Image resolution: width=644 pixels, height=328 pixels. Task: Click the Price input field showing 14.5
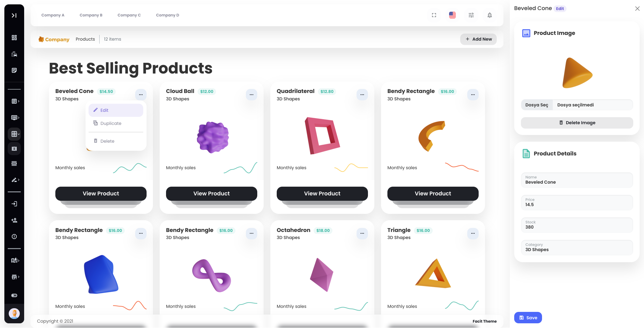(577, 203)
